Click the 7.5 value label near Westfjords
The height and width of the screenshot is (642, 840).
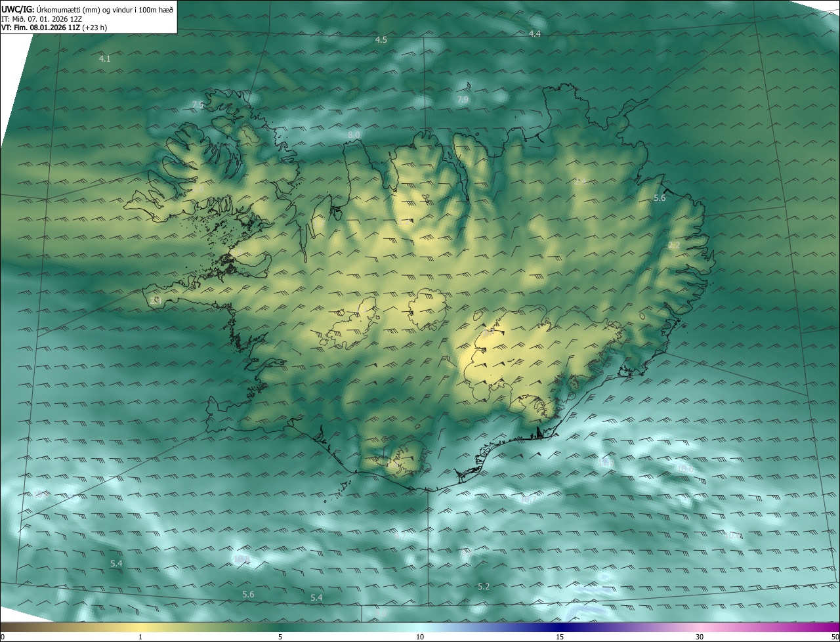[198, 105]
